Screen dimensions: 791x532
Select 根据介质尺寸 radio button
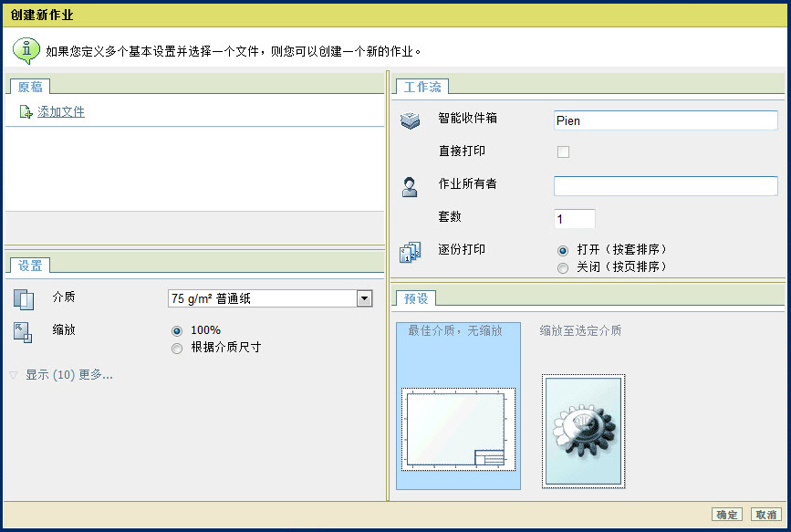click(x=177, y=349)
